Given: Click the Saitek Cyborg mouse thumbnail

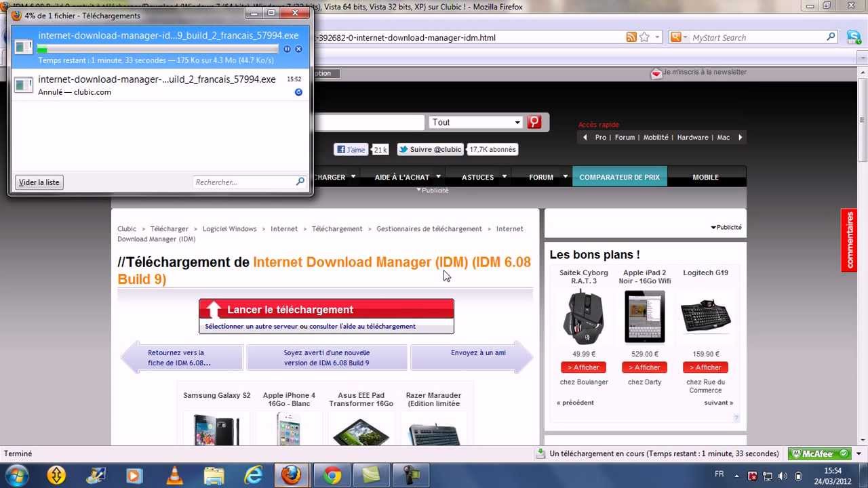Looking at the screenshot, I should coord(583,317).
